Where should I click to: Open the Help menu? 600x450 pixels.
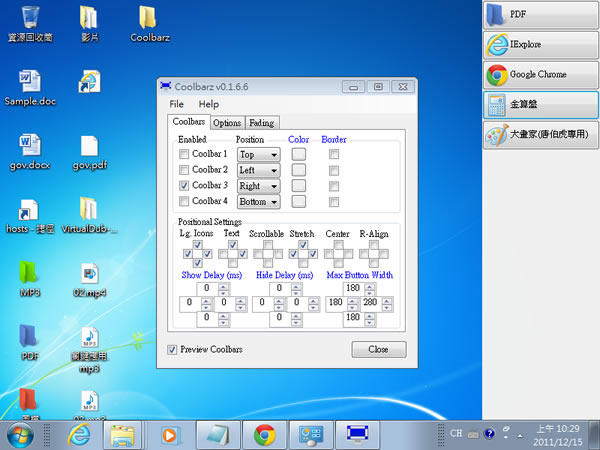[208, 104]
